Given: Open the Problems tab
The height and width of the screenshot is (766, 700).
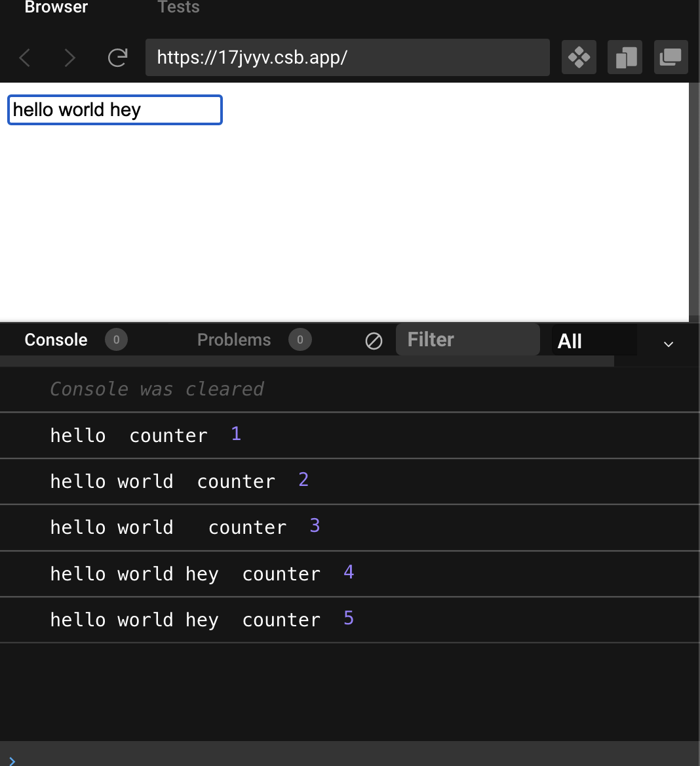Looking at the screenshot, I should pyautogui.click(x=234, y=340).
